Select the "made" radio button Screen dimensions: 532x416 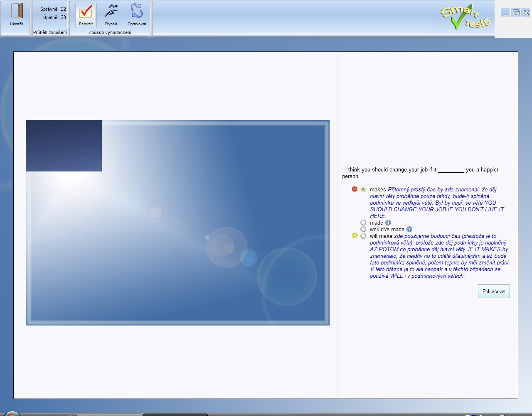[x=363, y=223]
